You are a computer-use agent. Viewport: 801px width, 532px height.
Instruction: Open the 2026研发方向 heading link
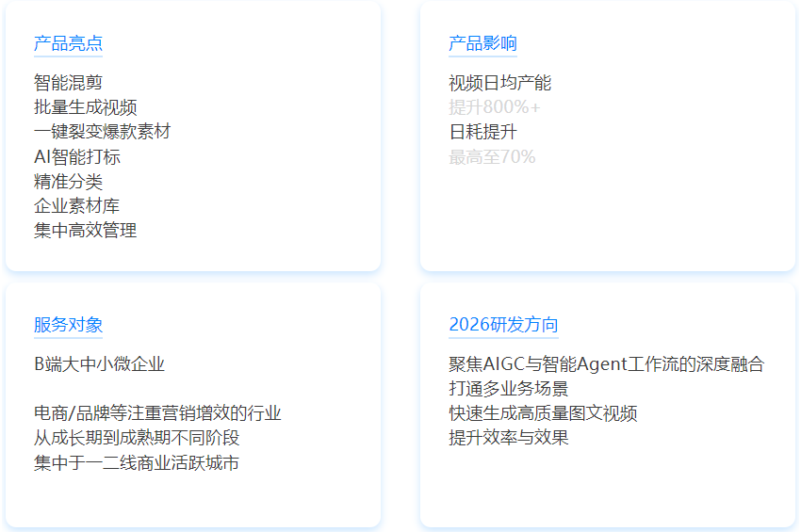pyautogui.click(x=503, y=325)
